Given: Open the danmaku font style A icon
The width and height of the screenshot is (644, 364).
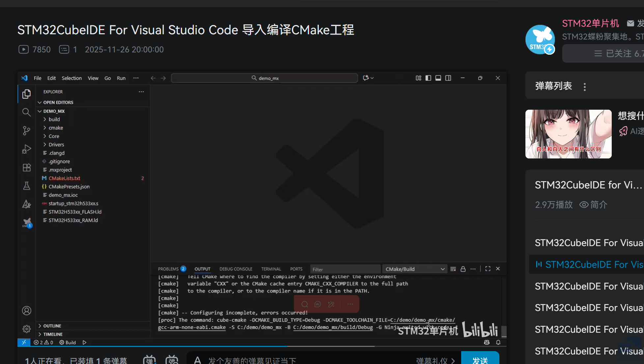Looking at the screenshot, I should [x=198, y=360].
